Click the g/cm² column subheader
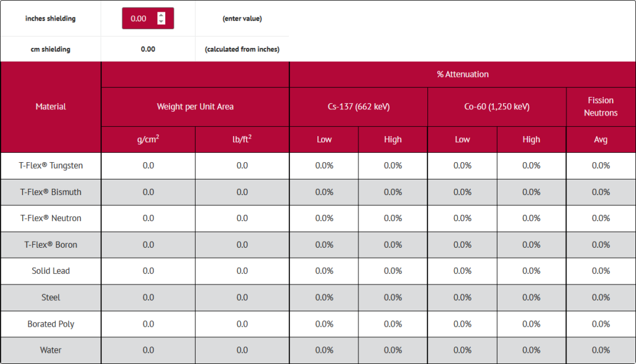This screenshot has height=364, width=636. (148, 140)
